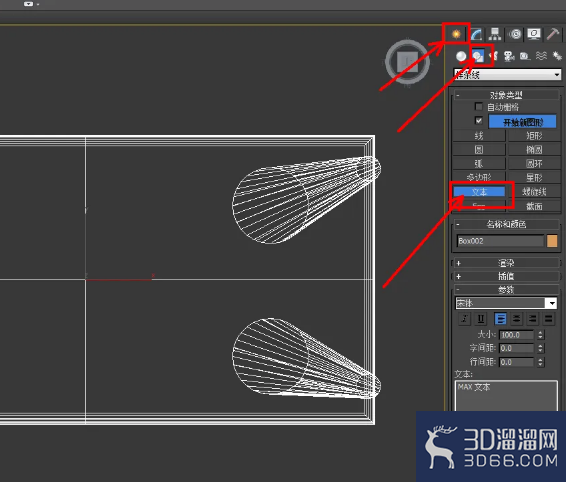Click the 行间距 spinner arrows

540,362
